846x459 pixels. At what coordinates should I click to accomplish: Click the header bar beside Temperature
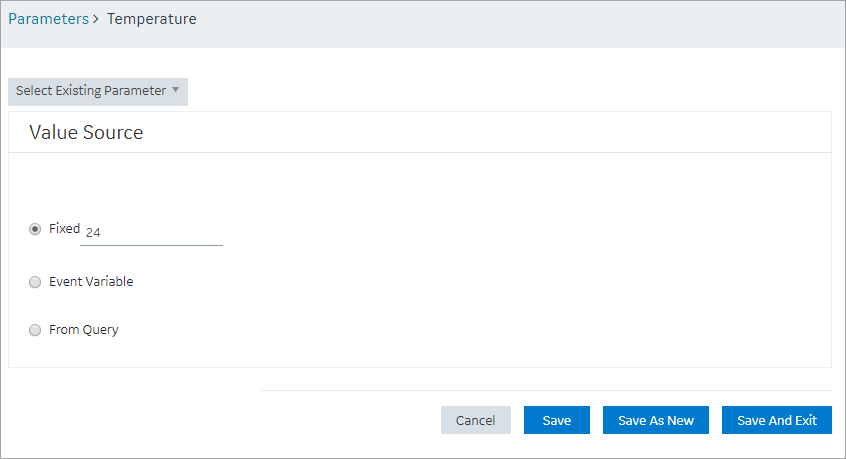(518, 24)
